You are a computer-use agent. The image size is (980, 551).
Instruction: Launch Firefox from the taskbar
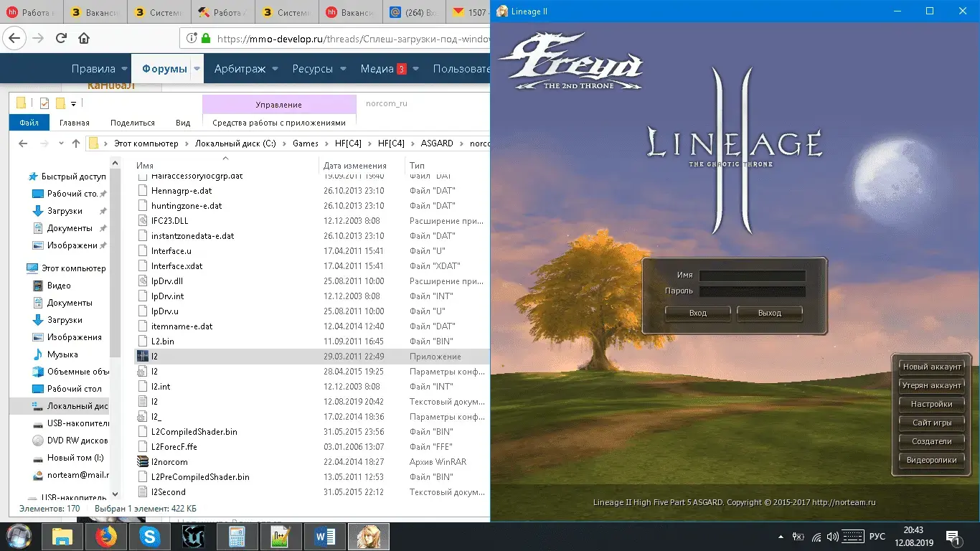[x=106, y=537]
